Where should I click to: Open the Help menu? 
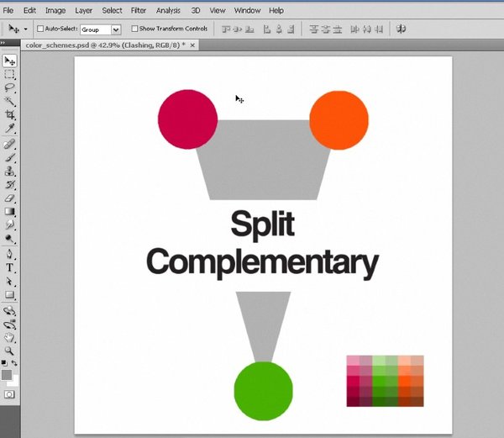click(276, 11)
